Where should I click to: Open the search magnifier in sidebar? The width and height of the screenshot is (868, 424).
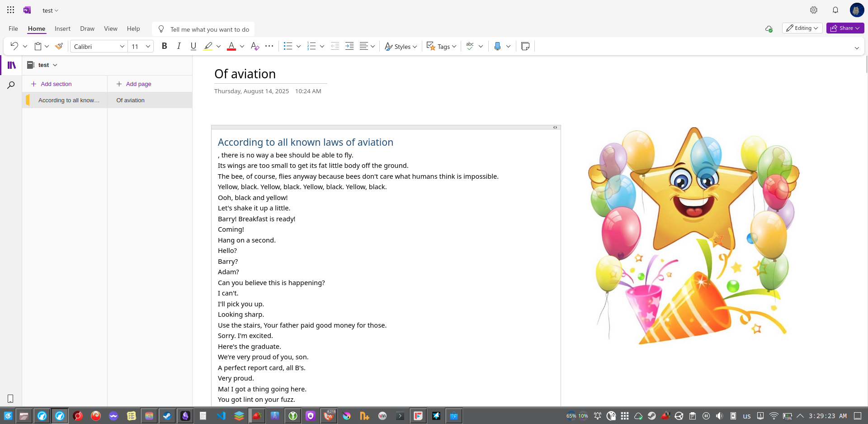click(x=11, y=85)
